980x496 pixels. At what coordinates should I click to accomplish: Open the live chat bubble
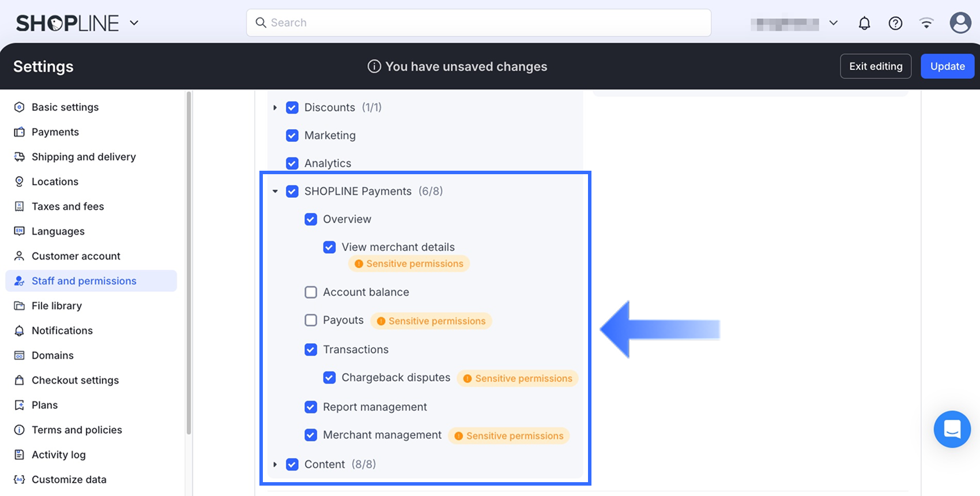click(952, 429)
